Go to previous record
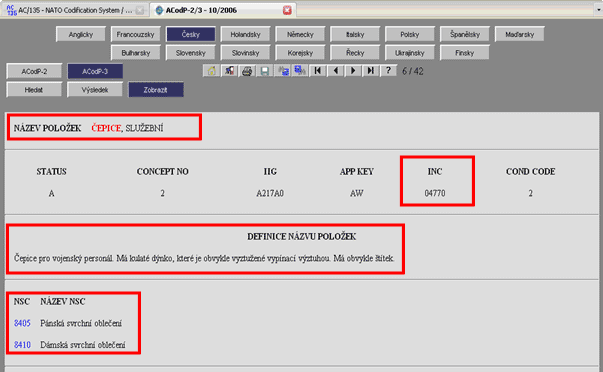 pyautogui.click(x=336, y=71)
